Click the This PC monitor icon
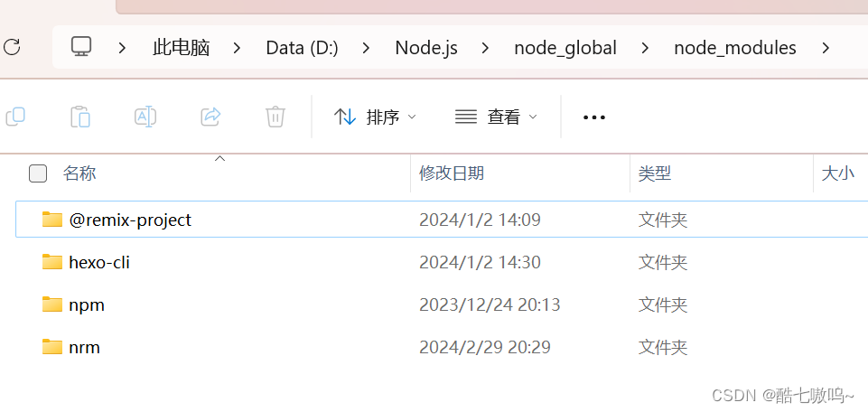This screenshot has width=868, height=412. coord(81,47)
